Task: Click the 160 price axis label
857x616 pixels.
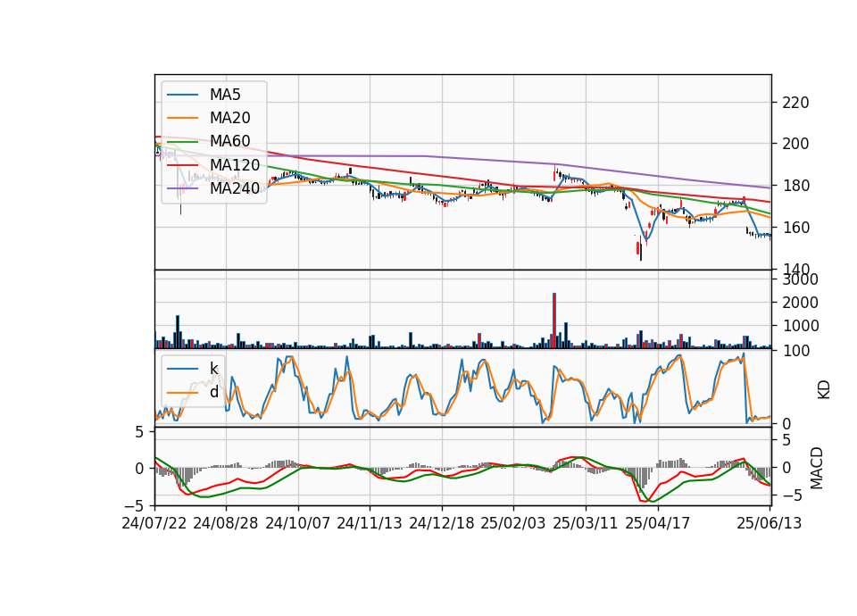Action: click(x=795, y=228)
